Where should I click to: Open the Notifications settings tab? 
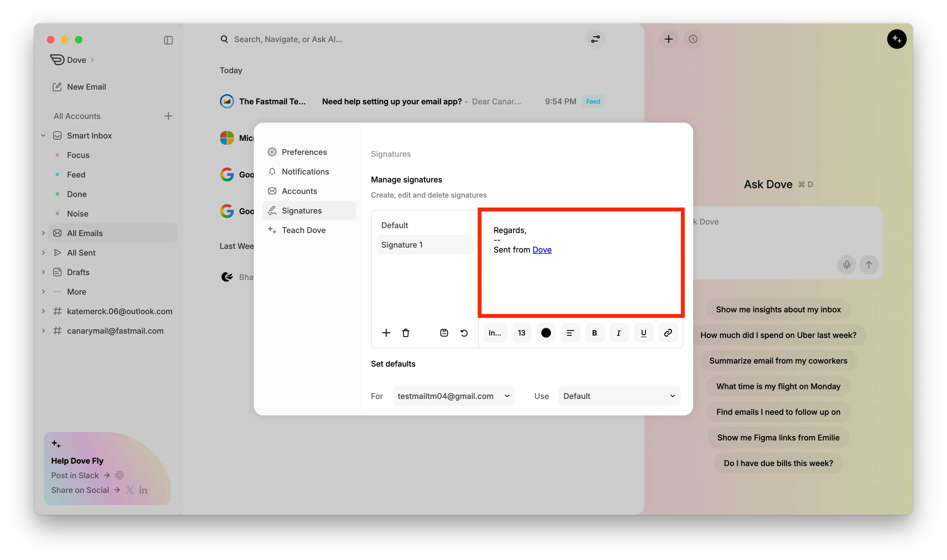[305, 172]
